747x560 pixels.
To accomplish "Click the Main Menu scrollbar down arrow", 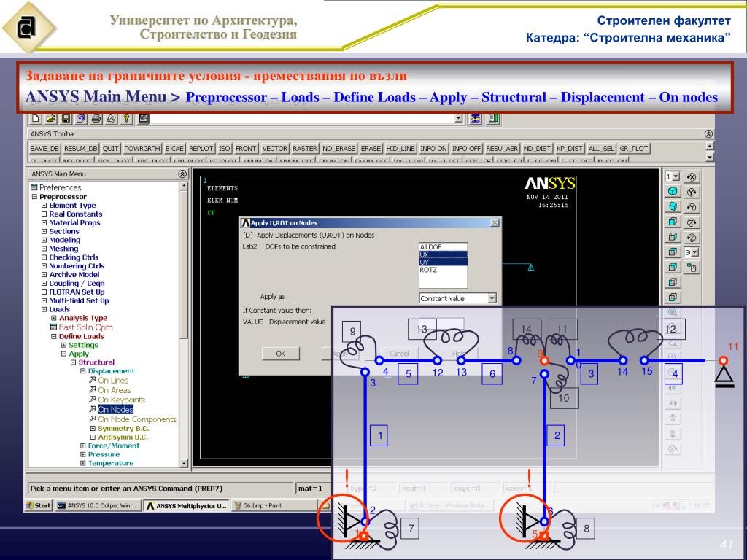I will click(184, 463).
